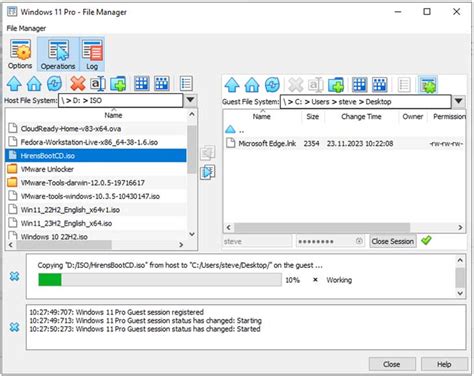The width and height of the screenshot is (474, 376).
Task: Toggle the guest session panel icon
Action: [x=428, y=85]
